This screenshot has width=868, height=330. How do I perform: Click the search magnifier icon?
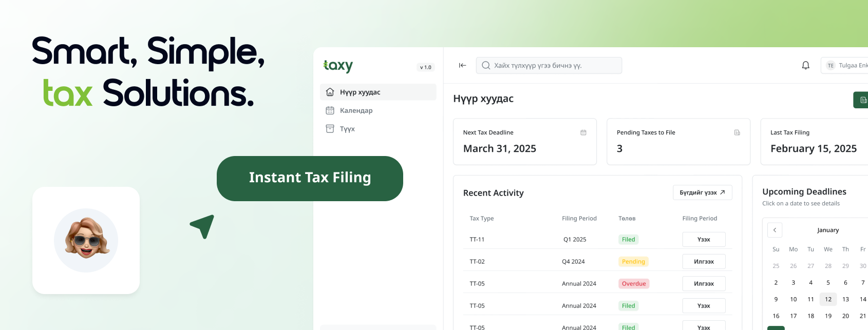coord(486,65)
